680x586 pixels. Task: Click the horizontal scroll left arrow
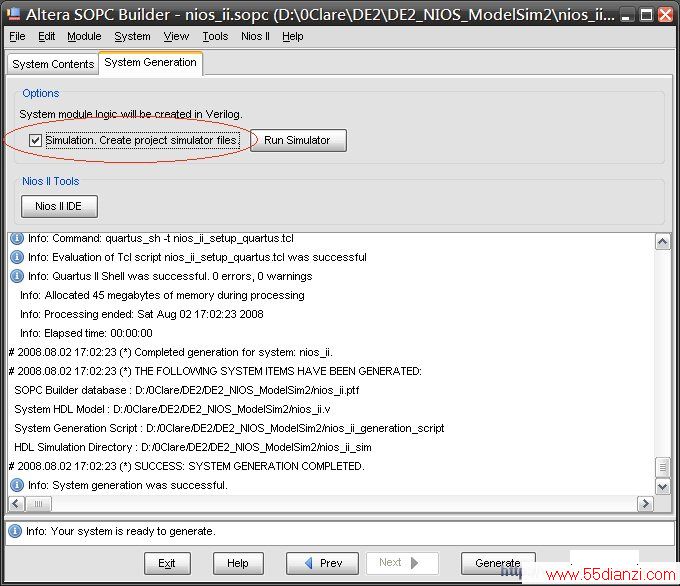click(16, 504)
